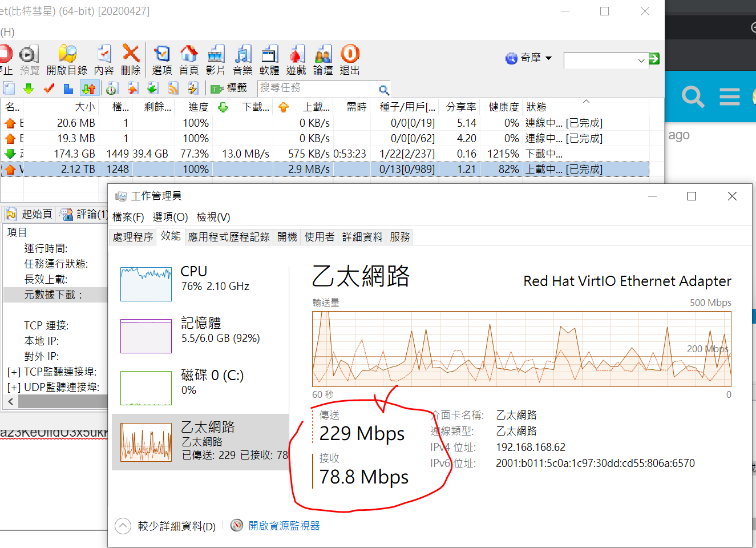Sort tasks by 健康度 column header
Image resolution: width=756 pixels, height=548 pixels.
point(503,107)
